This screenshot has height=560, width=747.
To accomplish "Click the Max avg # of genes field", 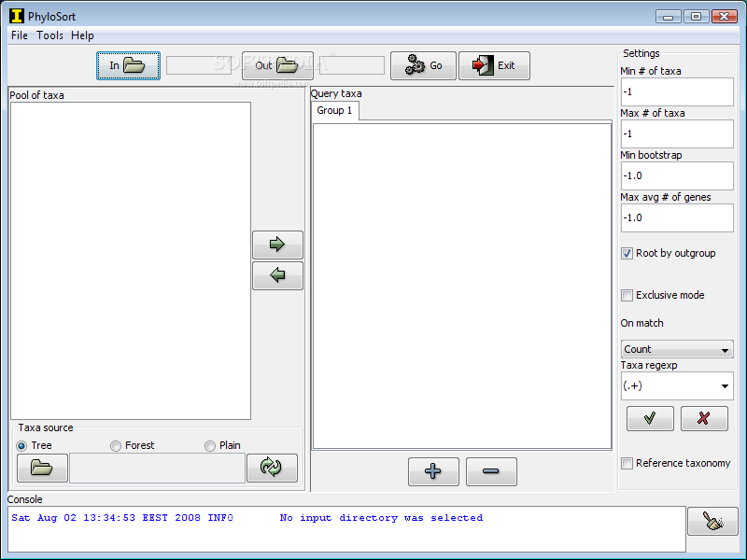I will [677, 218].
